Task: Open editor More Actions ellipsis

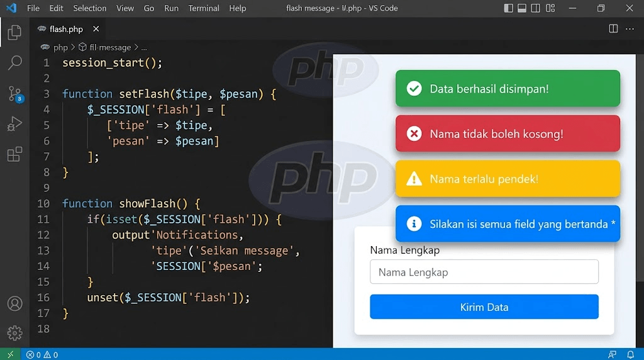Action: point(630,29)
